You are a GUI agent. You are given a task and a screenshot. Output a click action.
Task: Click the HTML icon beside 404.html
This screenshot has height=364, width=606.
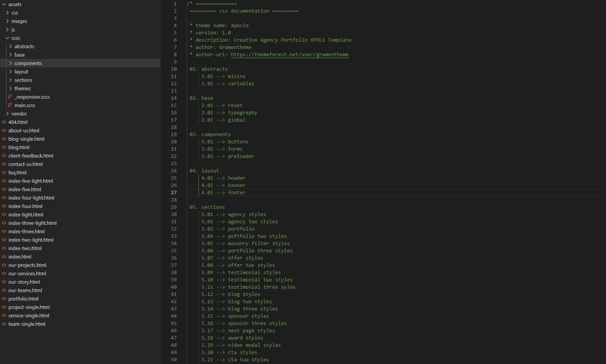[4, 122]
